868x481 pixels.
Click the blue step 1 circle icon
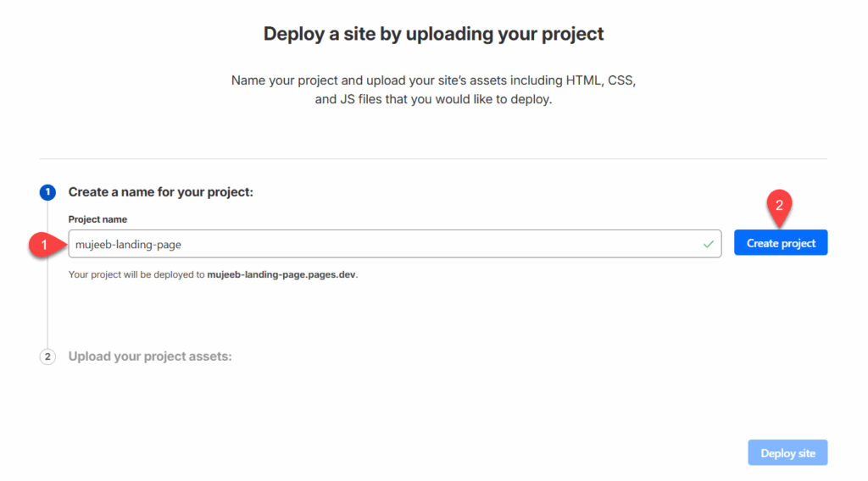coord(47,192)
